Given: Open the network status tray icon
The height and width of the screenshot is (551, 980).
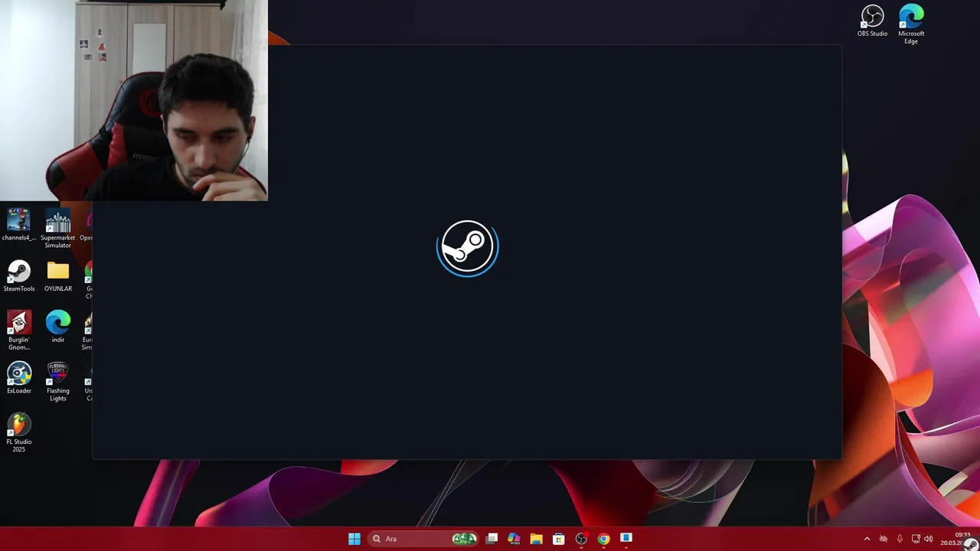Looking at the screenshot, I should [916, 539].
